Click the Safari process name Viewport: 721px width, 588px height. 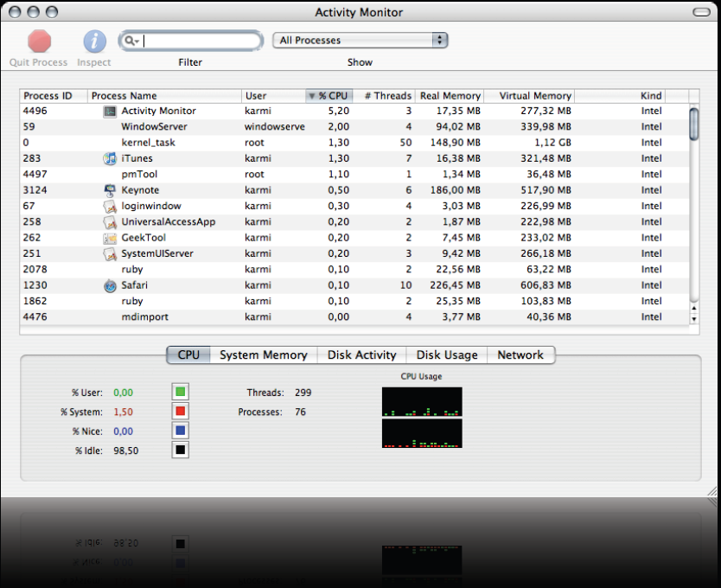(x=134, y=285)
